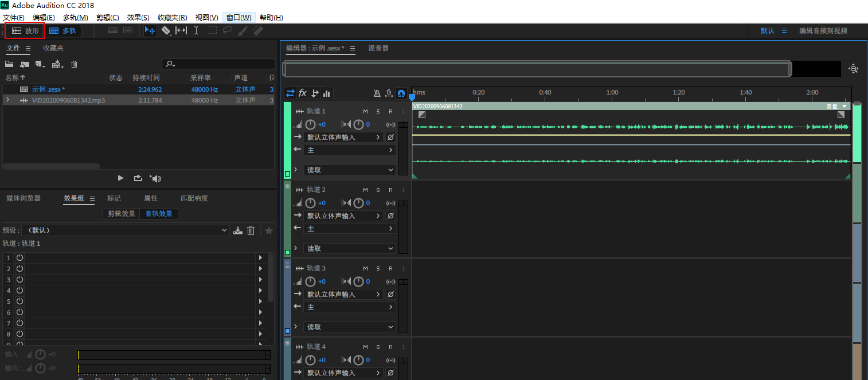This screenshot has width=868, height=380.
Task: Open the 预设 (默认) preset dropdown
Action: point(126,230)
